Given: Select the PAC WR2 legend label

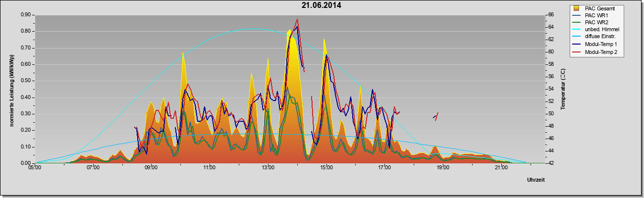Looking at the screenshot, I should pyautogui.click(x=596, y=22).
